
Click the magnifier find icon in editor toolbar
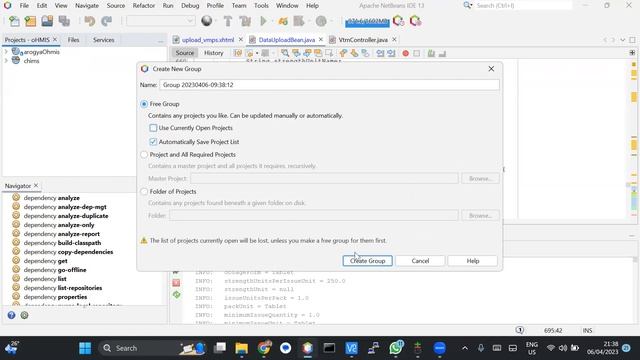click(285, 53)
